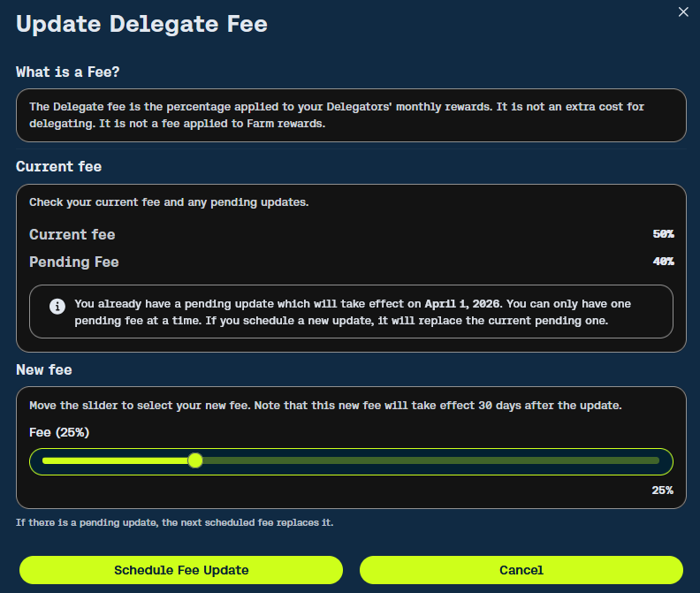Screen dimensions: 700x593
Task: Click the "Pending Fee" row label
Action: coord(74,262)
